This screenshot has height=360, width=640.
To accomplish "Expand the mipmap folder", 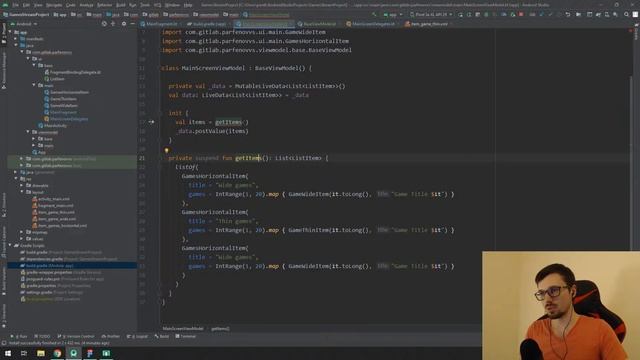I will coord(22,232).
